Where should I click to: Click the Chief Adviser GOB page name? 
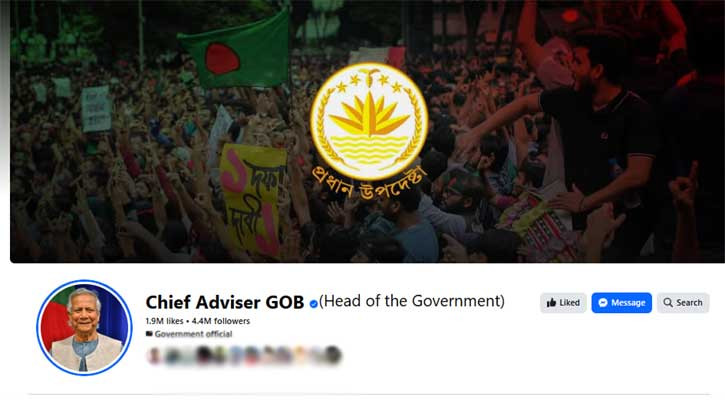(224, 302)
